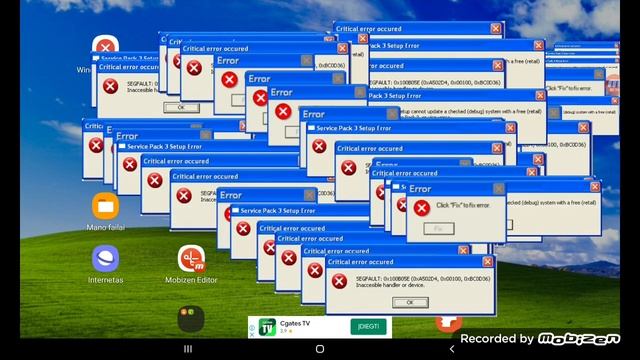
Task: Click red error icon beside 'Click Fix' message
Action: coord(422,208)
